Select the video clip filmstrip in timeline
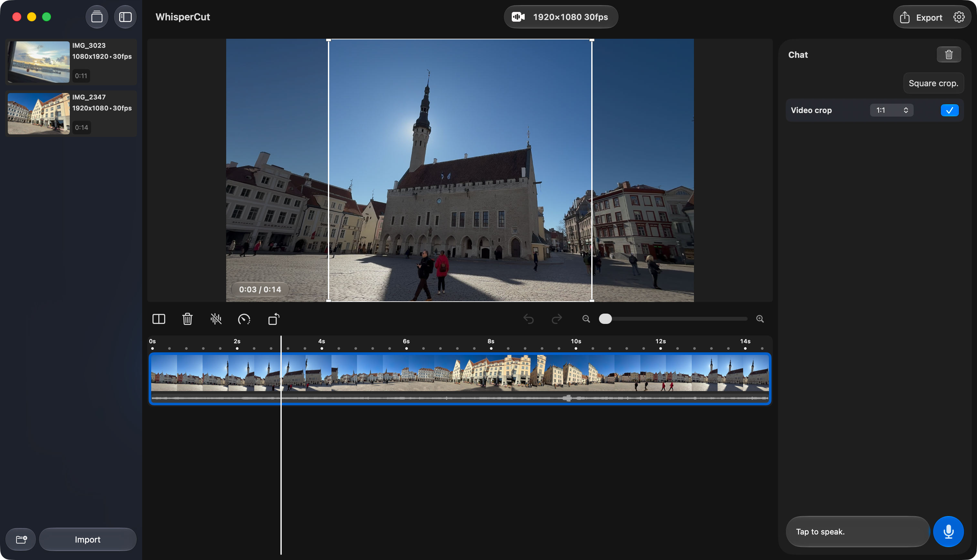Image resolution: width=977 pixels, height=560 pixels. point(460,373)
